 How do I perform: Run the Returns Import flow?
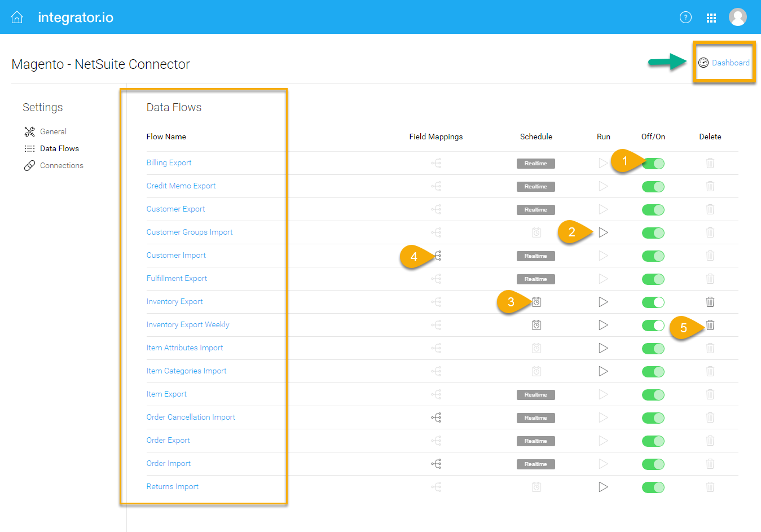click(603, 487)
